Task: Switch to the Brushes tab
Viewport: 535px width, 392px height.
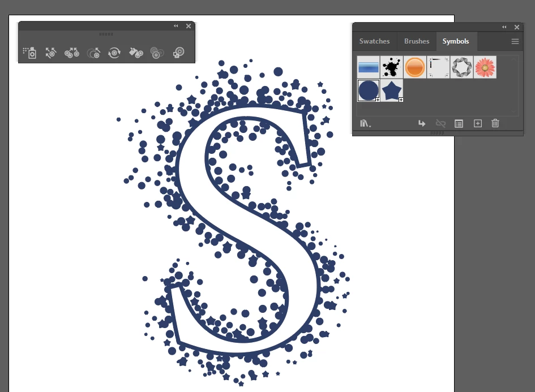Action: 417,41
